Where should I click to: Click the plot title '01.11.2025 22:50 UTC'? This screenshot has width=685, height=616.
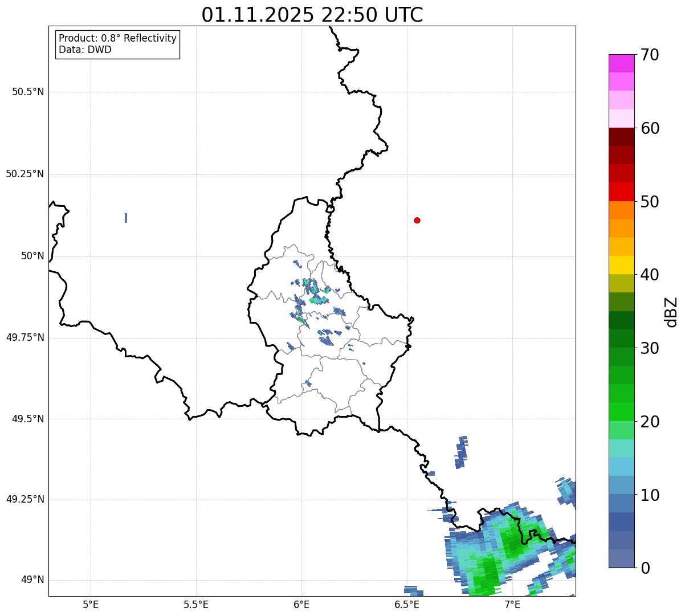pos(312,15)
